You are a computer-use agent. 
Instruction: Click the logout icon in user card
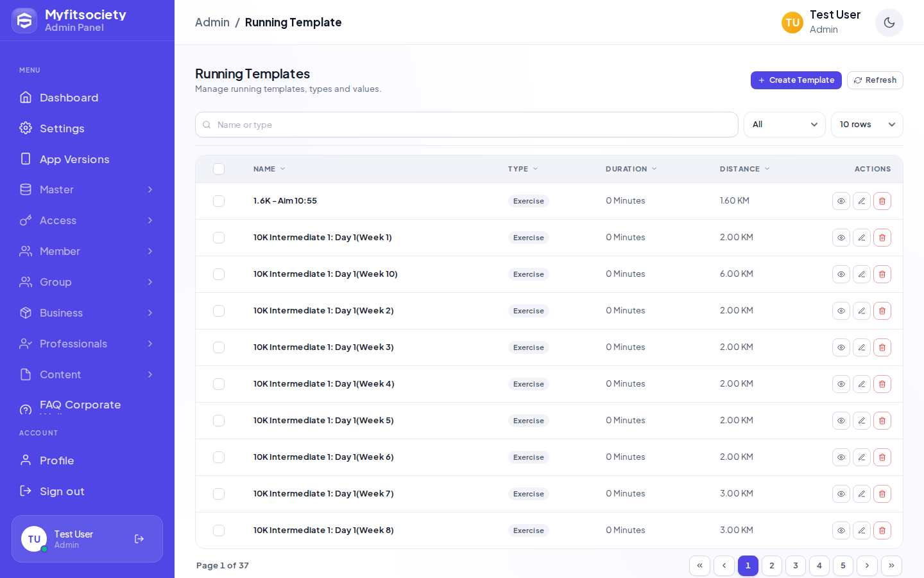click(139, 539)
